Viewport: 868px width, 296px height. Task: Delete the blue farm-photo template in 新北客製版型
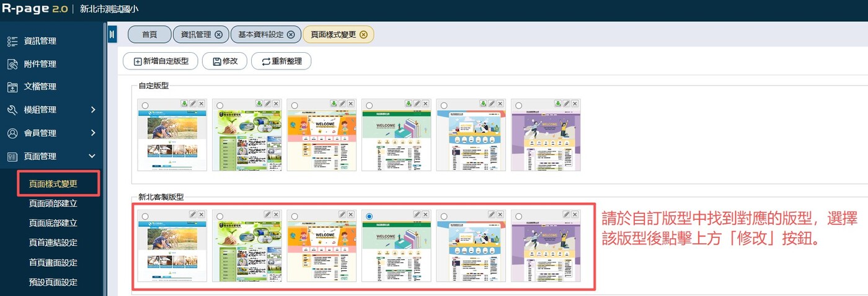(201, 214)
